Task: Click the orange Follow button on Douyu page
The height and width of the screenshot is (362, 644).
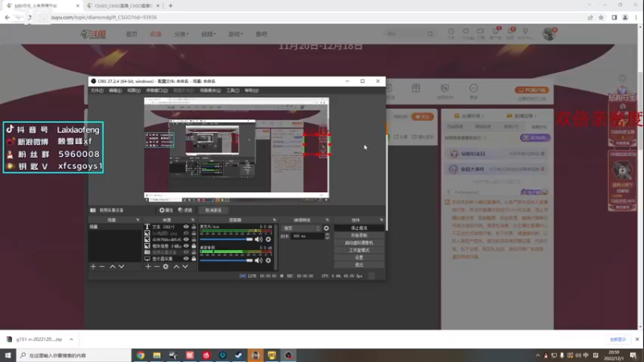Action: [422, 117]
